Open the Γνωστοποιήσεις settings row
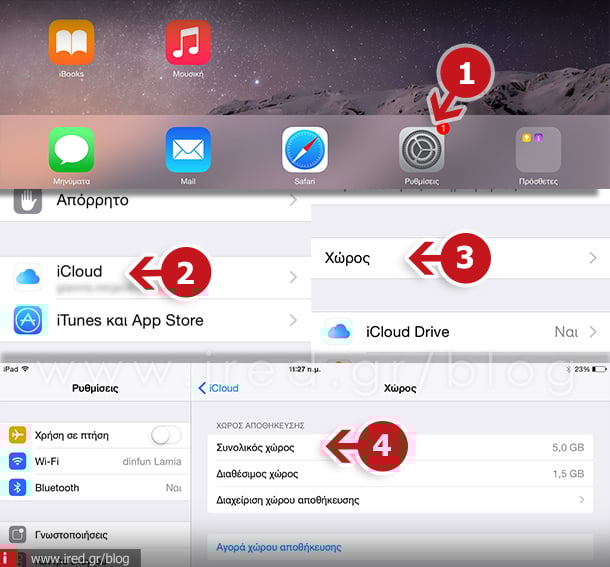The width and height of the screenshot is (610, 567). 95,534
